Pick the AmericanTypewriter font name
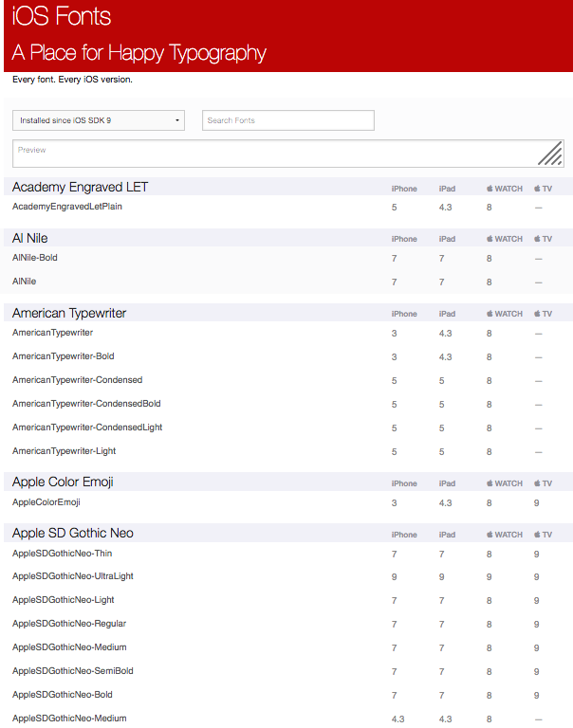The height and width of the screenshot is (728, 573). [x=52, y=333]
